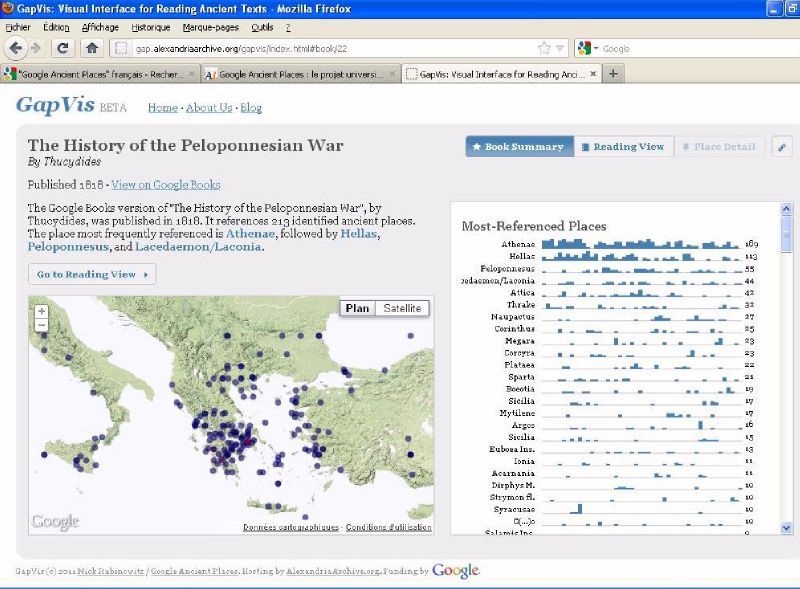Open the Affichage menu
Viewport: 800px width, 589px height.
coord(100,28)
